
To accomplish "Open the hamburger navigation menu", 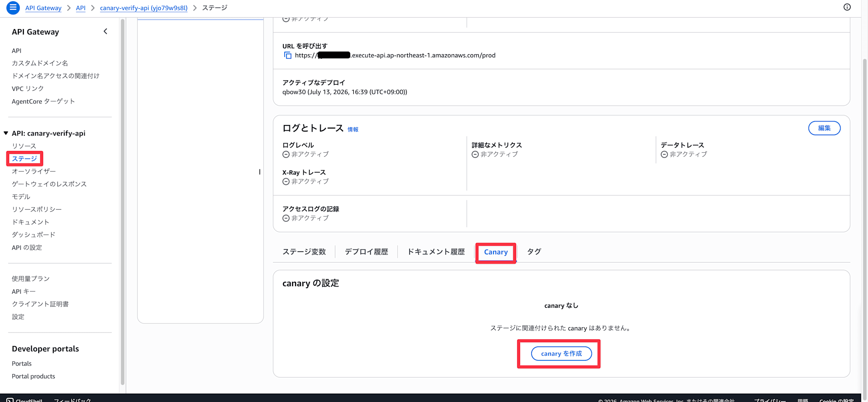I will [13, 7].
